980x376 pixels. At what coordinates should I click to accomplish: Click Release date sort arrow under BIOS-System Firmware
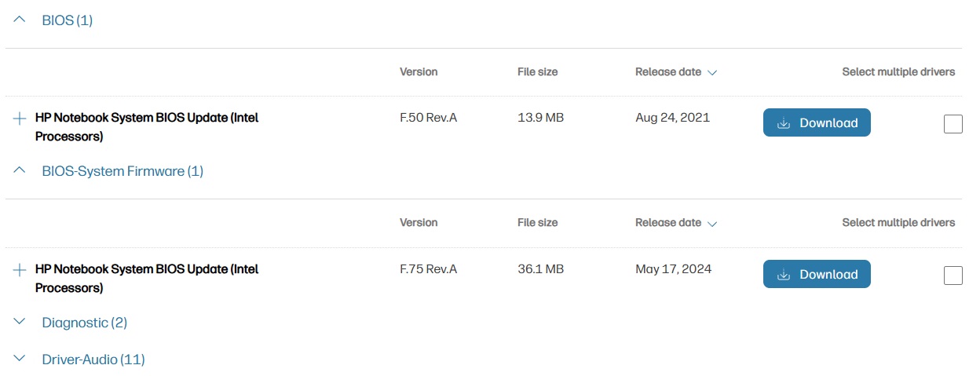tap(712, 224)
